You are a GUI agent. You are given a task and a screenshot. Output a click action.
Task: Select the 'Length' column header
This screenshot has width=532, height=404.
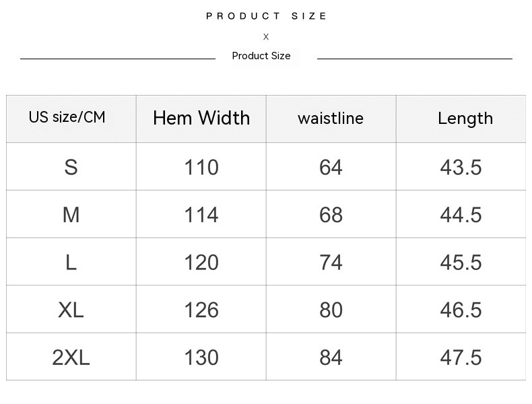coord(465,119)
